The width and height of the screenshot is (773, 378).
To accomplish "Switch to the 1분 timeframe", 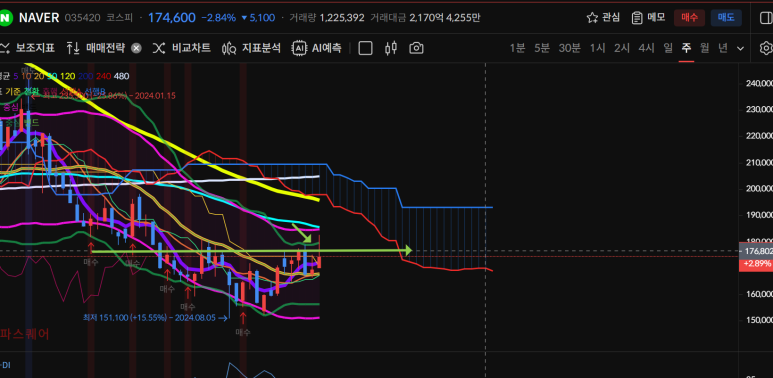I will pyautogui.click(x=517, y=48).
